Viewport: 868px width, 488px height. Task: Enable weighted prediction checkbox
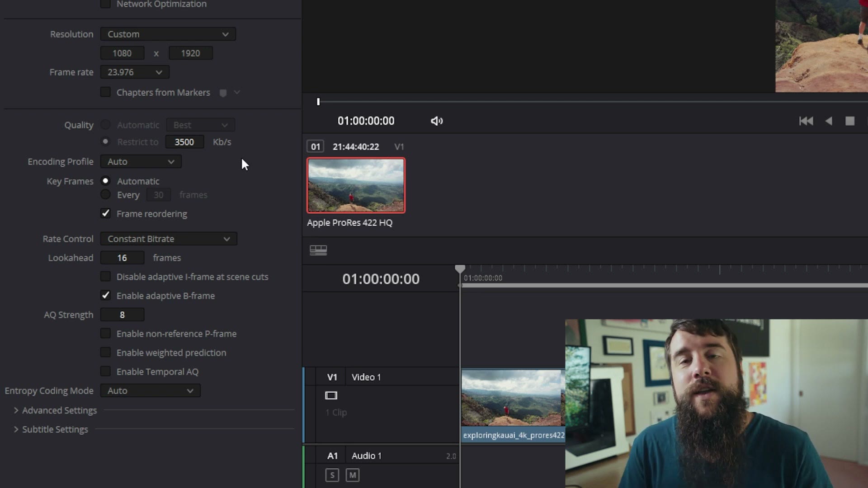(x=105, y=352)
